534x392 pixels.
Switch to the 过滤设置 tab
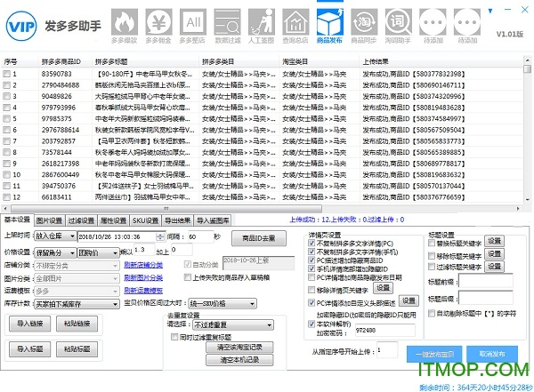(81, 220)
